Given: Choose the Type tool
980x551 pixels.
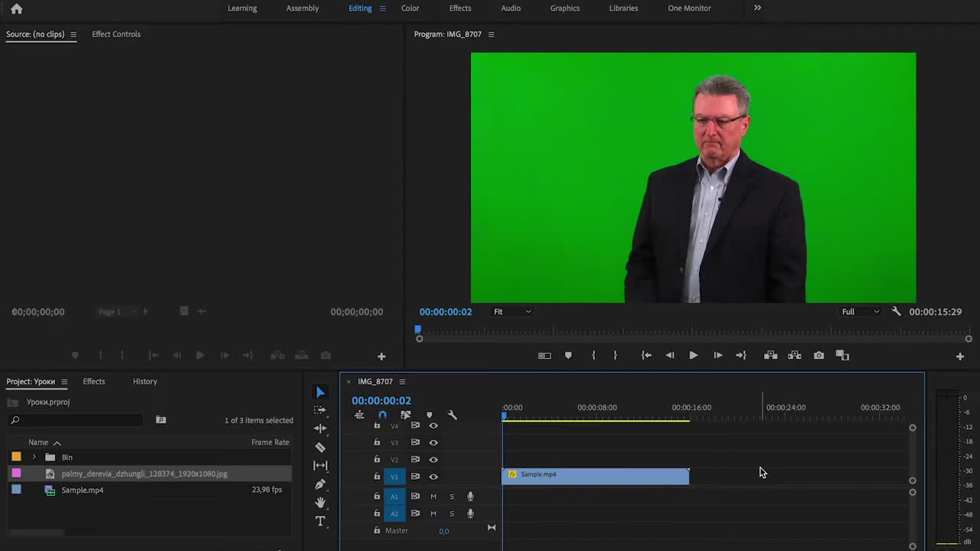Looking at the screenshot, I should pos(320,521).
